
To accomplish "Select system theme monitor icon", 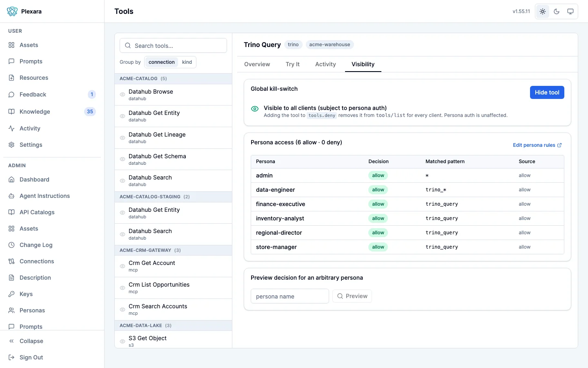I will 570,11.
